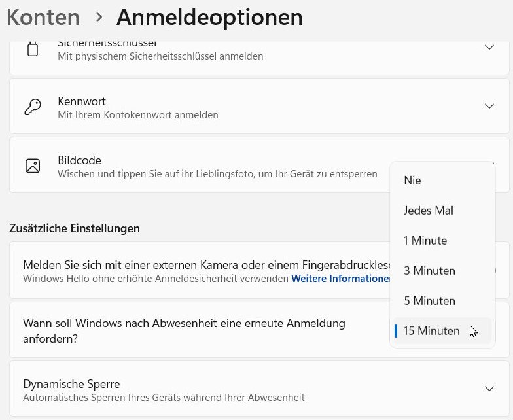Pick the '3 Minuten' option
The width and height of the screenshot is (513, 420).
click(429, 271)
